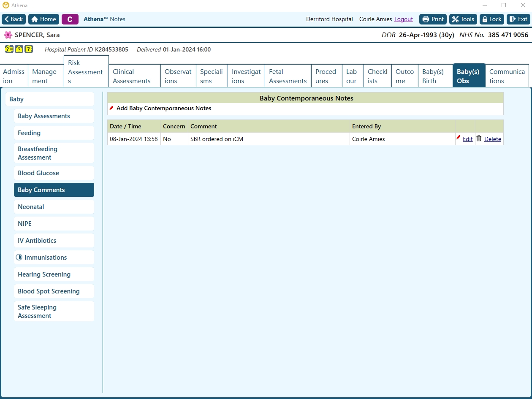Image resolution: width=532 pixels, height=399 pixels.
Task: Click the middle yellow question mark icon
Action: coord(19,49)
